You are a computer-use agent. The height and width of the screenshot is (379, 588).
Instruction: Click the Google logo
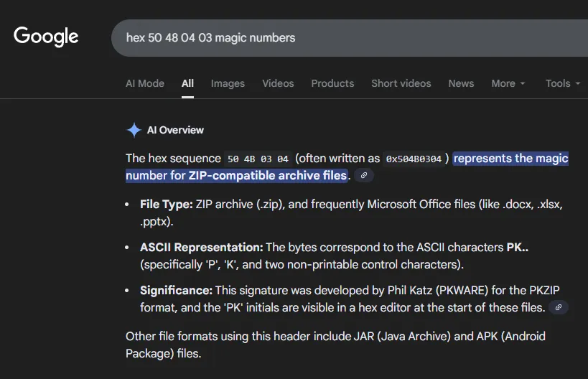click(x=46, y=37)
